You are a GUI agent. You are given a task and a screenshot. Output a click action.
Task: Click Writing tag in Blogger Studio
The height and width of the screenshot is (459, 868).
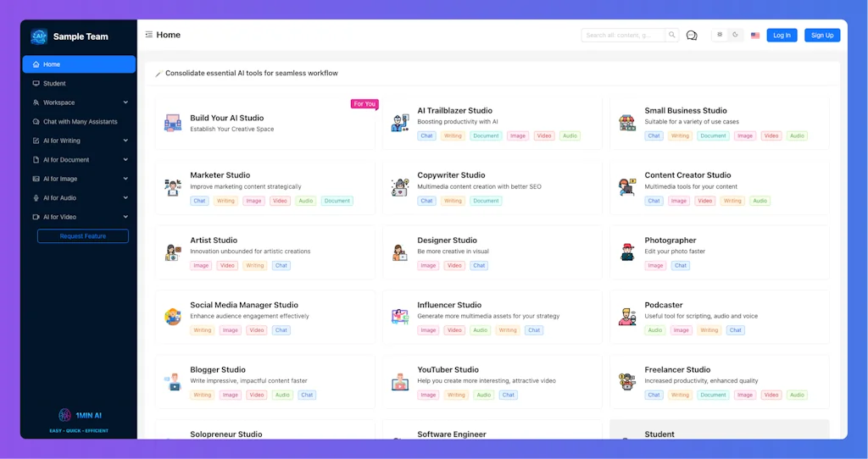(202, 395)
